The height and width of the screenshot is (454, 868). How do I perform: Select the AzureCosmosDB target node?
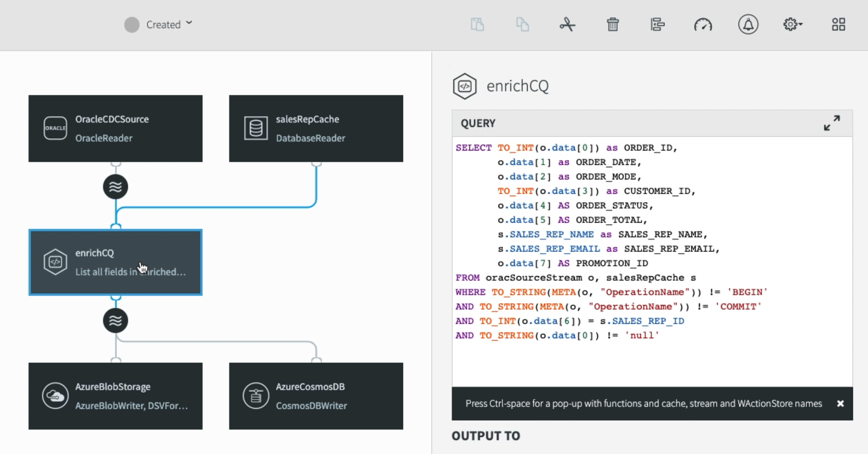tap(316, 396)
